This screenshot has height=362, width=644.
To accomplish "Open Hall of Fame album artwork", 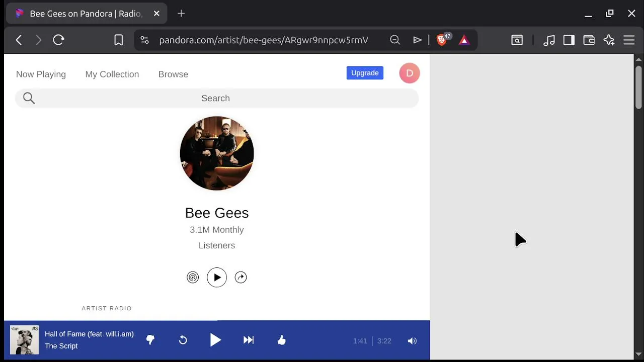I will tap(24, 340).
